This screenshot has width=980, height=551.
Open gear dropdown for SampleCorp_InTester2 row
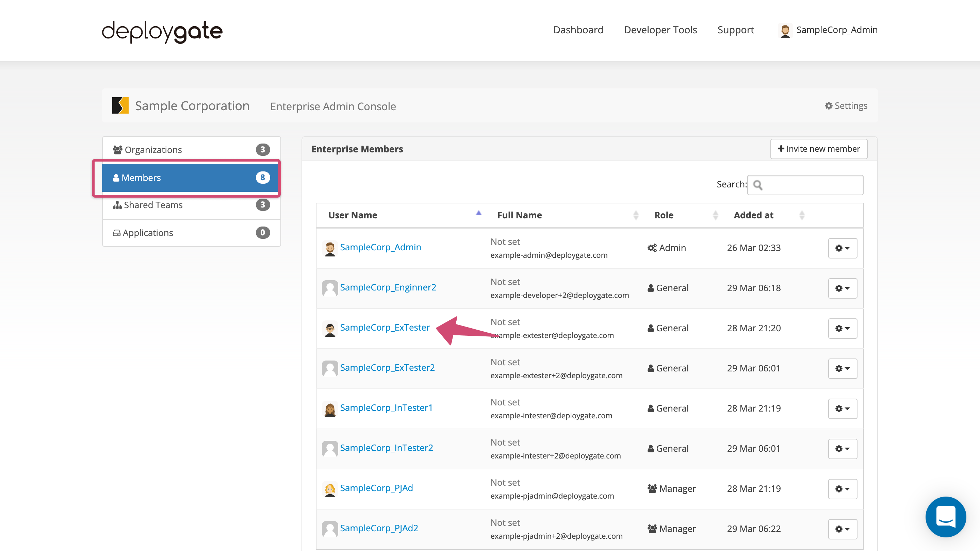coord(842,449)
